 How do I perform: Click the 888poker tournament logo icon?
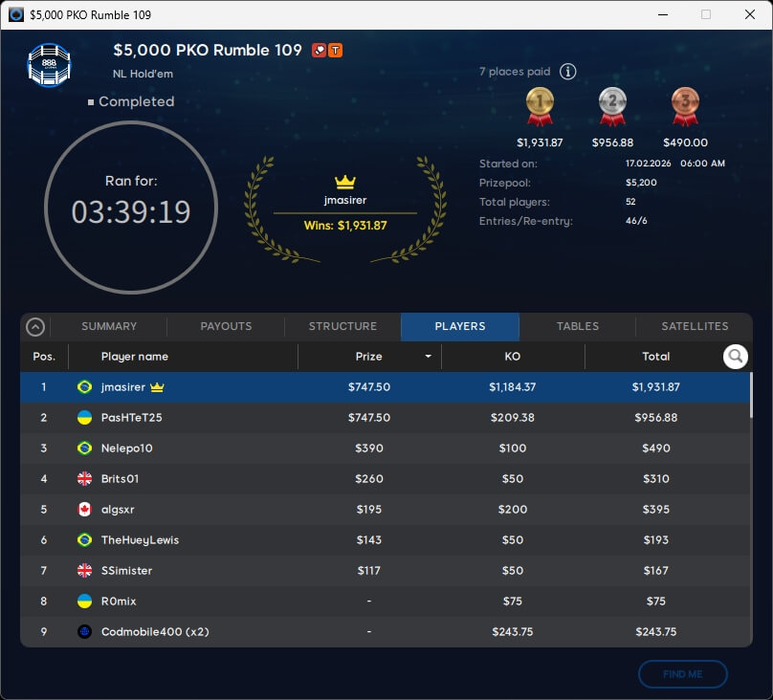(49, 64)
